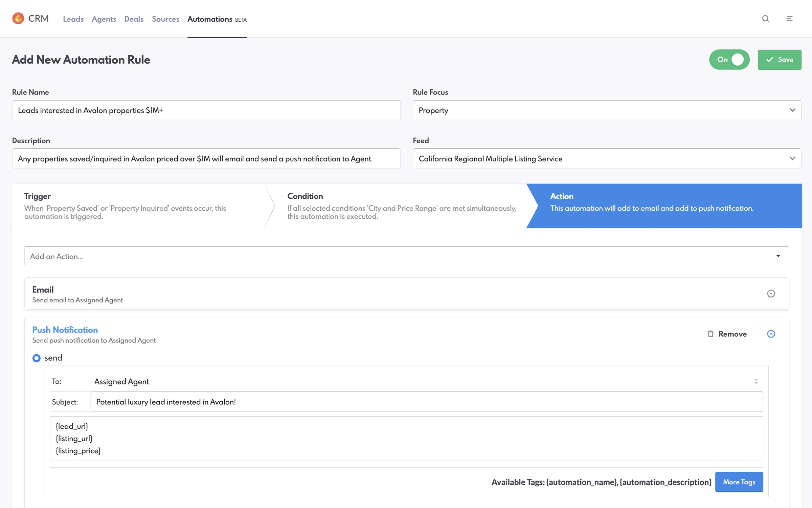Open the Feed listing service dropdown
812x508 pixels.
(x=607, y=158)
